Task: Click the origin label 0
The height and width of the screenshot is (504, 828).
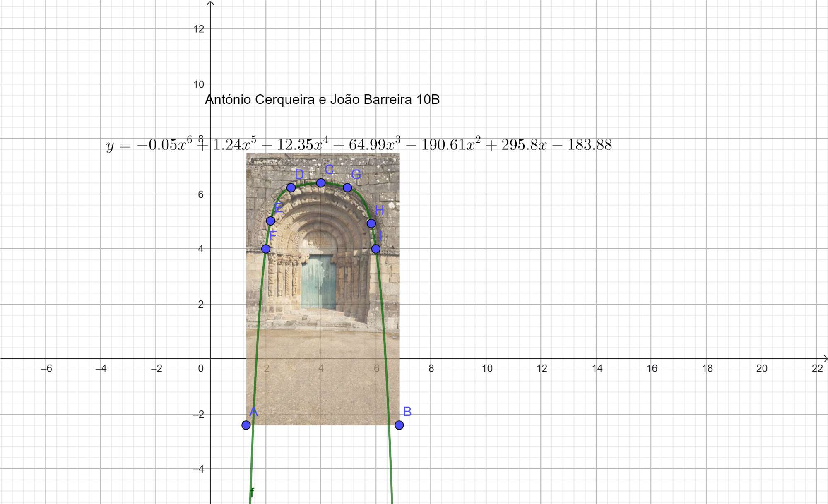Action: coord(201,369)
